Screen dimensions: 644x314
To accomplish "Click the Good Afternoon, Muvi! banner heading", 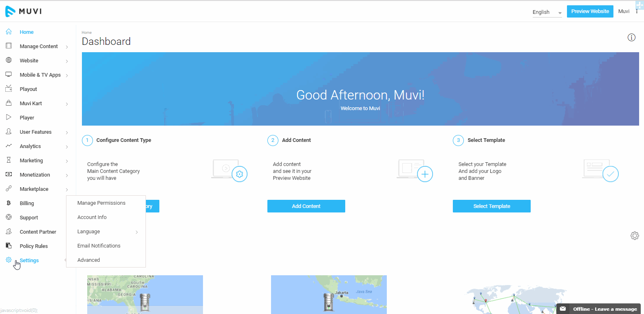I will click(360, 95).
